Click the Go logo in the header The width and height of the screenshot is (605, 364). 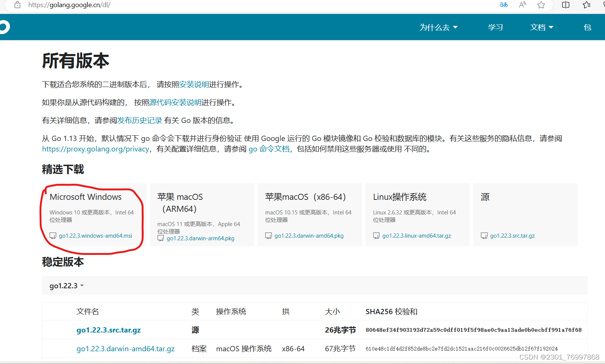pyautogui.click(x=3, y=27)
